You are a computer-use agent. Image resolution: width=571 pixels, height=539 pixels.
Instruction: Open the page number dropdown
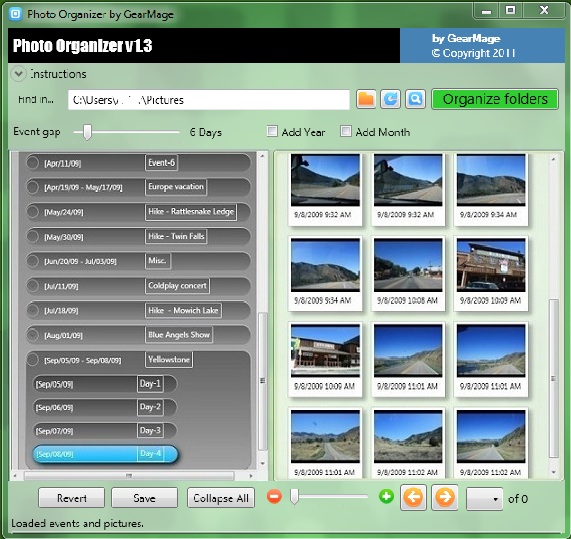[484, 499]
